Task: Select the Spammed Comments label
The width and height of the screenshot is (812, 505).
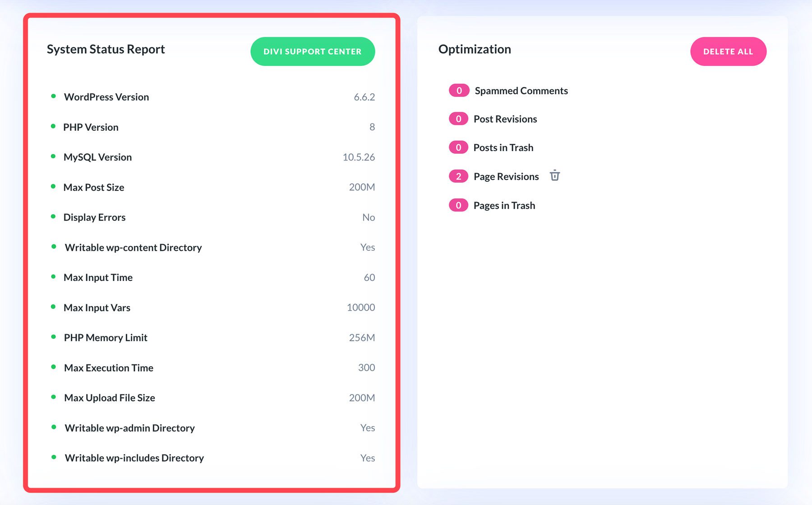Action: 521,91
